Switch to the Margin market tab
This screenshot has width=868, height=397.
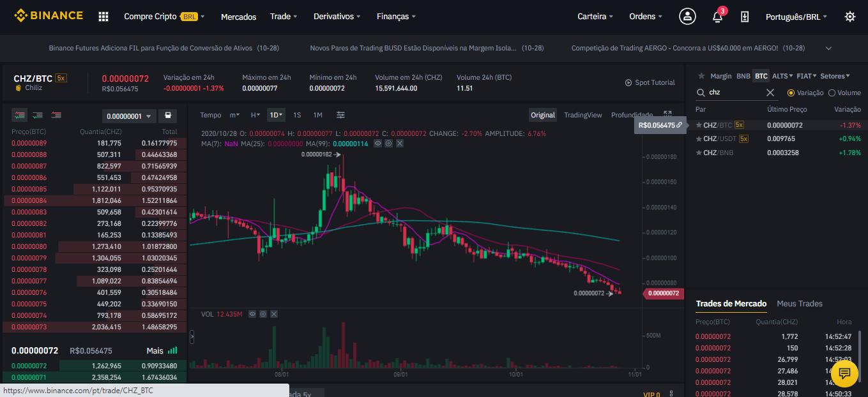[721, 76]
